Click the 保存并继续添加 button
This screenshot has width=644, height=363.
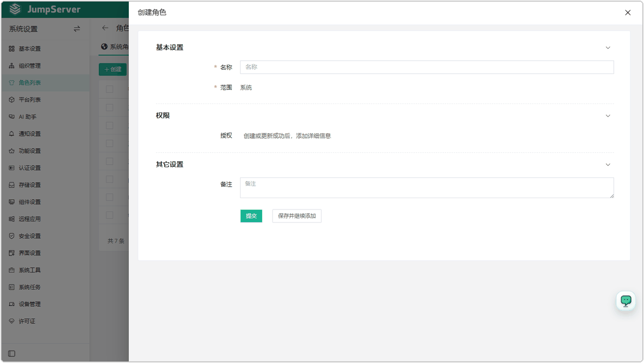pyautogui.click(x=297, y=216)
